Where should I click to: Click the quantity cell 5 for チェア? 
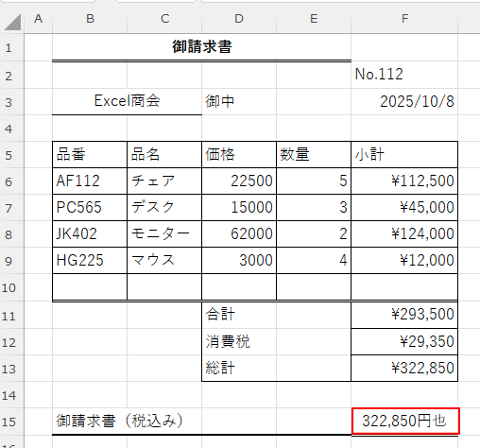click(x=314, y=181)
